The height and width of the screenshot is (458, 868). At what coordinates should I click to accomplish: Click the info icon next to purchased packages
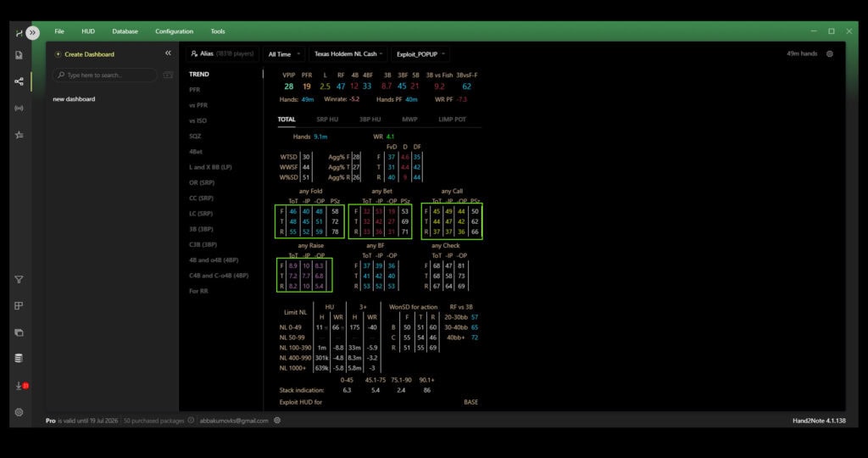191,421
